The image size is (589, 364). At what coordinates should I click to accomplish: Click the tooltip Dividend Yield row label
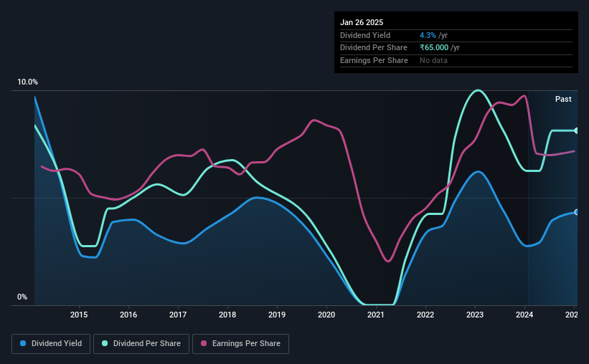tap(365, 35)
